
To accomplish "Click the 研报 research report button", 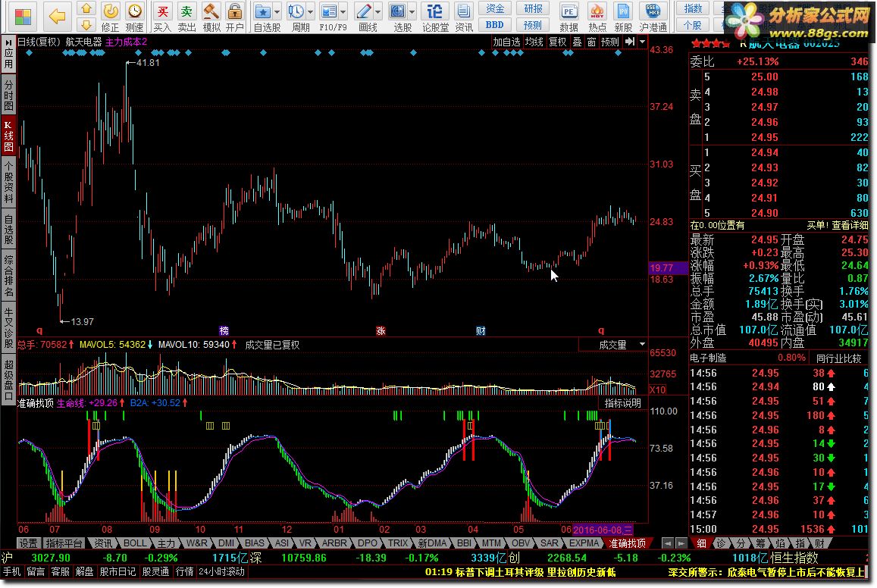I will pos(532,9).
